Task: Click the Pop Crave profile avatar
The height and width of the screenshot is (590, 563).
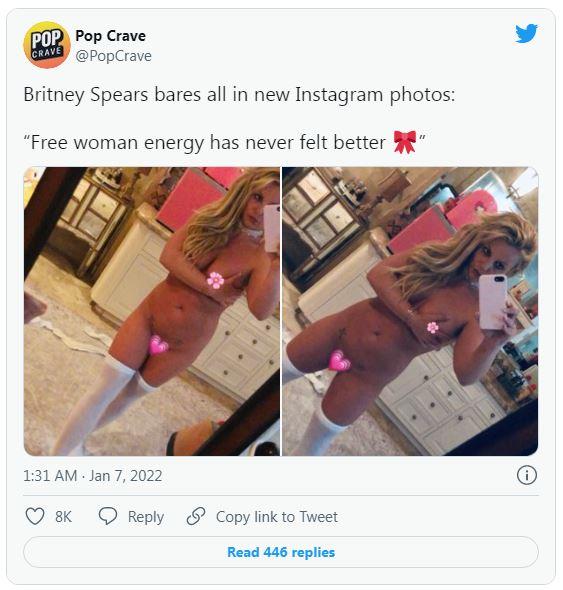Action: [x=47, y=45]
